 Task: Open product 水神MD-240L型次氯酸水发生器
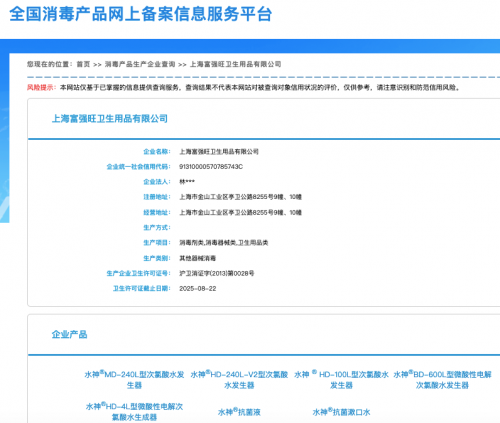(134, 380)
